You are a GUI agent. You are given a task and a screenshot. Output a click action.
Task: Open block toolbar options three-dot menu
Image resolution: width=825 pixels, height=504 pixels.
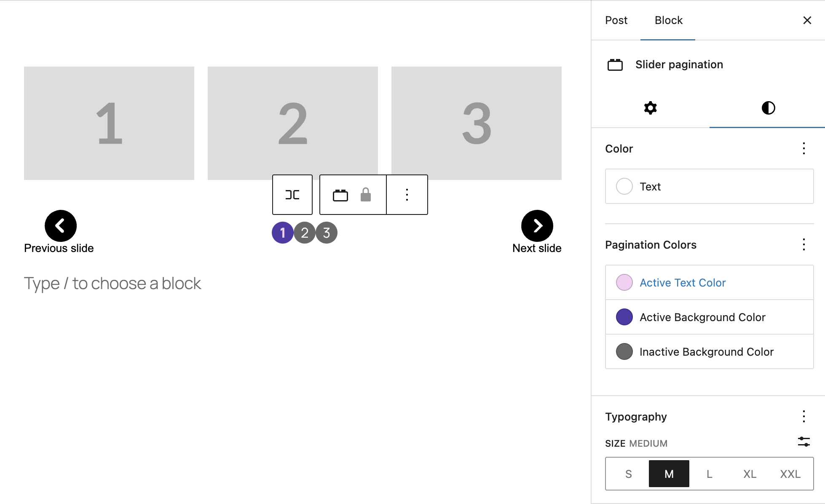[407, 195]
